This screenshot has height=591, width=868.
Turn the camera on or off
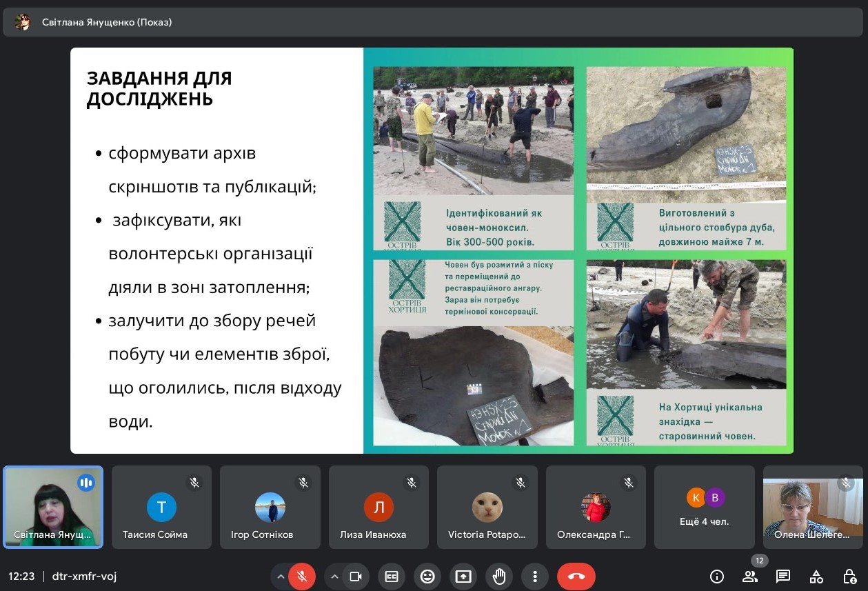(356, 577)
